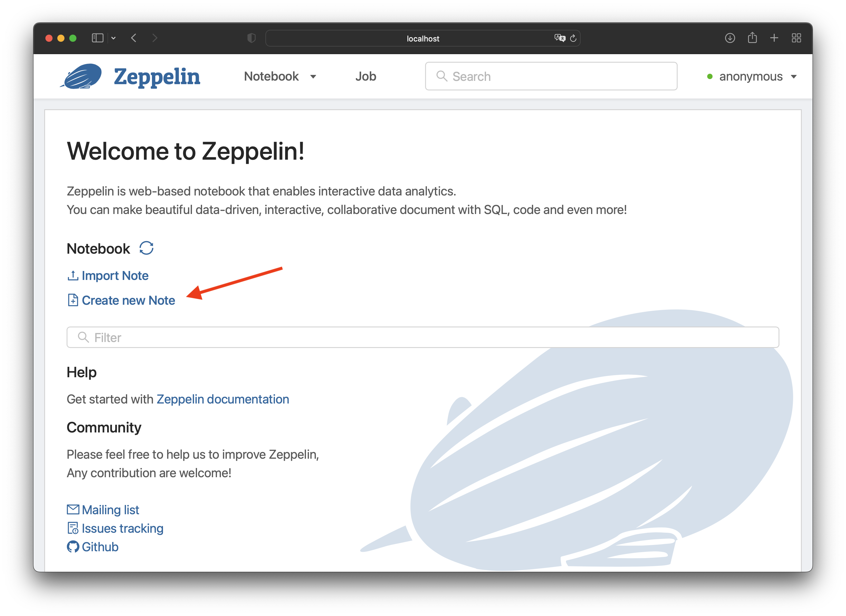The height and width of the screenshot is (616, 846).
Task: Open the sidebar options chevron
Action: click(113, 38)
